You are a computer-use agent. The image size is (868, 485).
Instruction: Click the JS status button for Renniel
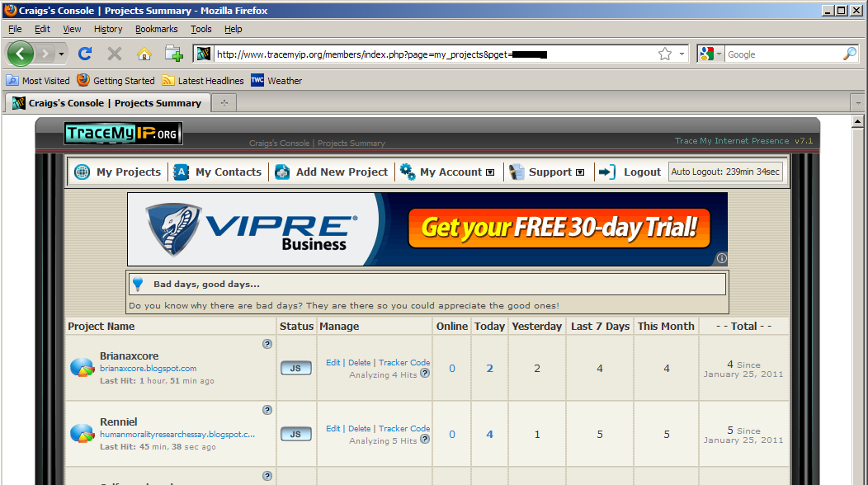click(x=295, y=434)
